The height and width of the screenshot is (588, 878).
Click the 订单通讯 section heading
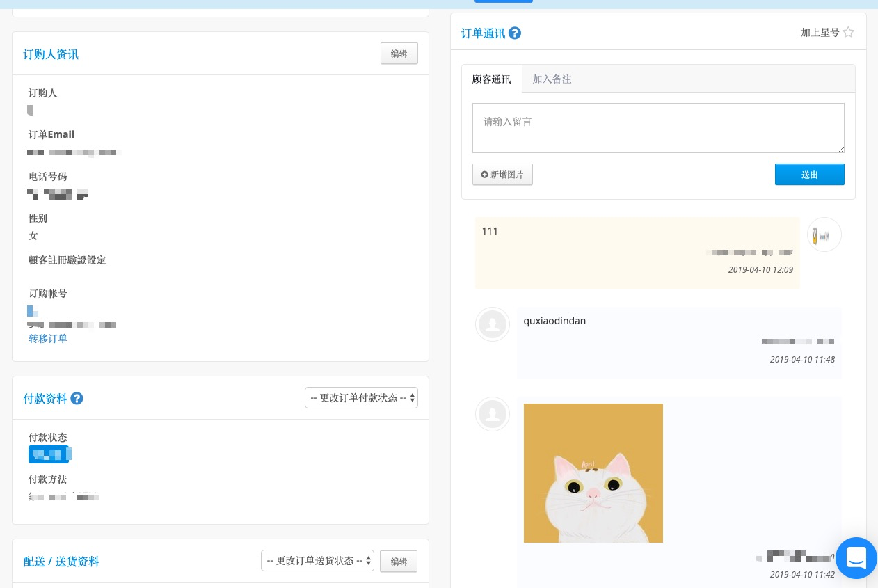tap(484, 33)
